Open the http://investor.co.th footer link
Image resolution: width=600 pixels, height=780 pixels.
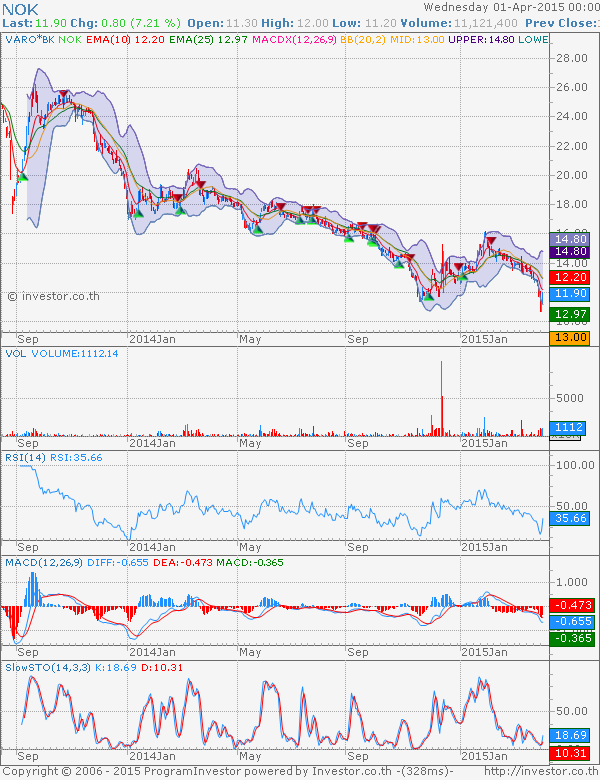click(x=541, y=771)
